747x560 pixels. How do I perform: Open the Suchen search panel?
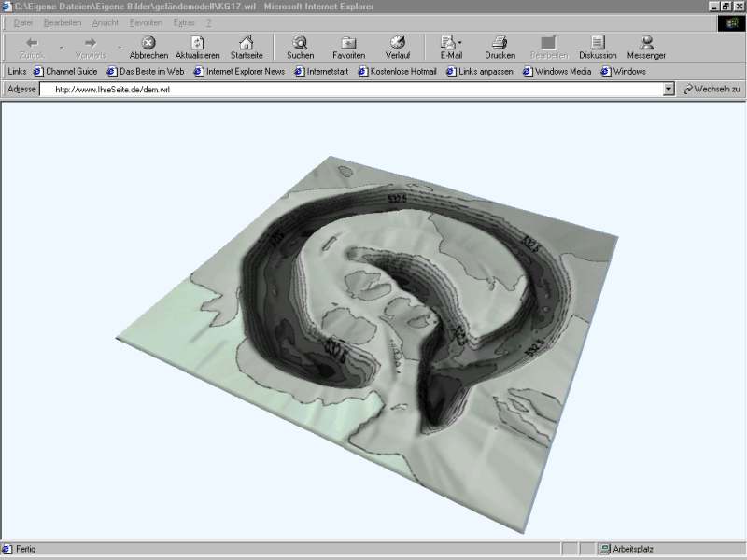[x=300, y=43]
